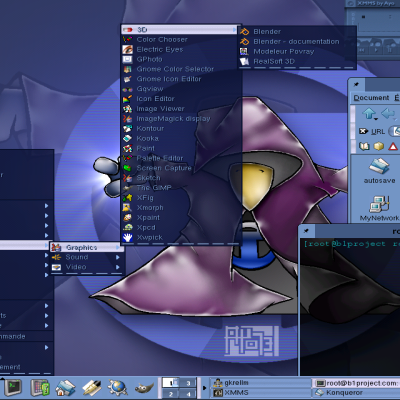Click the Electric Eyes eye icon

[127, 50]
